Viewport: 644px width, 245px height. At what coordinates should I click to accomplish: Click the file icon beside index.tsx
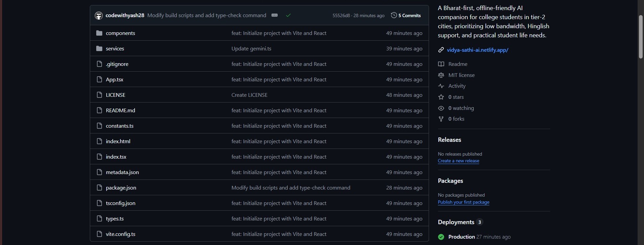[x=99, y=157]
